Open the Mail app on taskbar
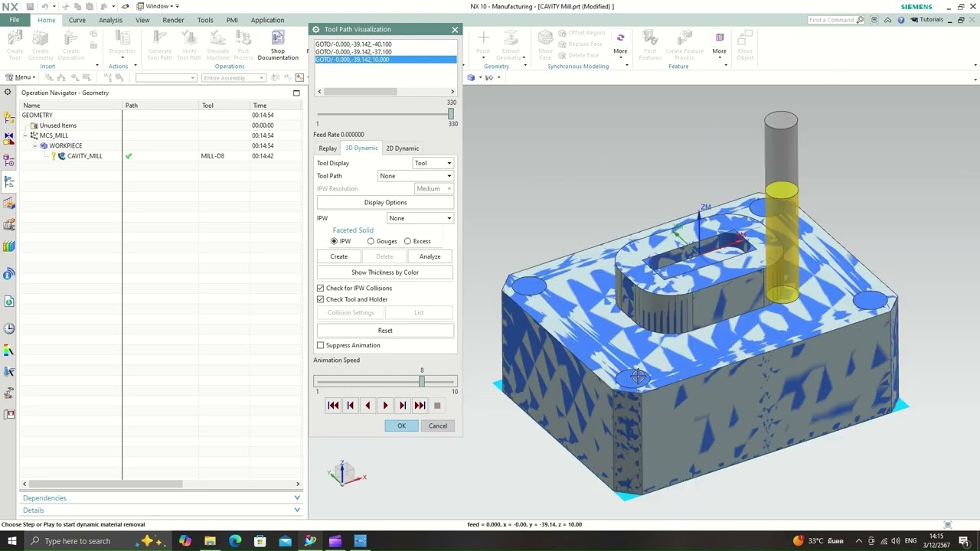 [x=285, y=541]
